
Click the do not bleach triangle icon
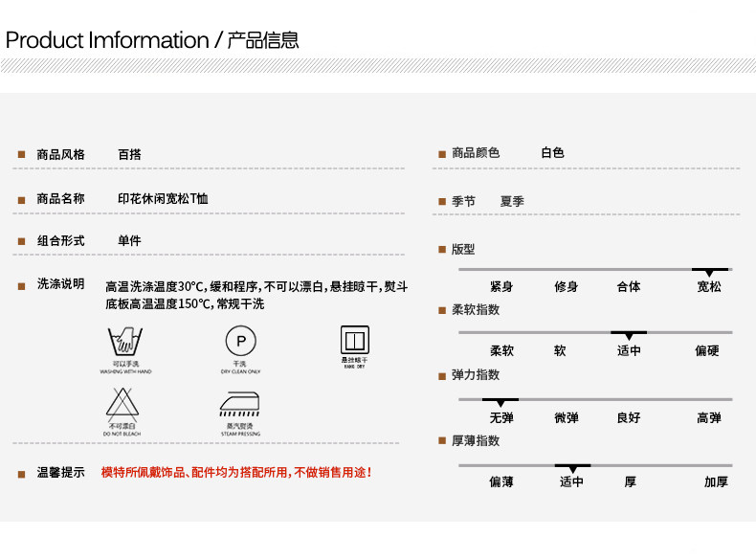pyautogui.click(x=122, y=404)
